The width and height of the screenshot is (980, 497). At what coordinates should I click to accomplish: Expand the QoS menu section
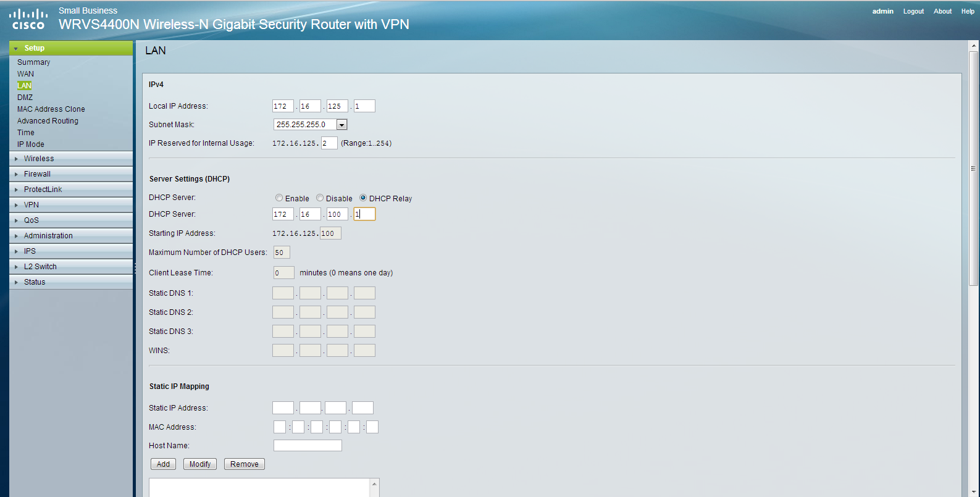click(71, 220)
